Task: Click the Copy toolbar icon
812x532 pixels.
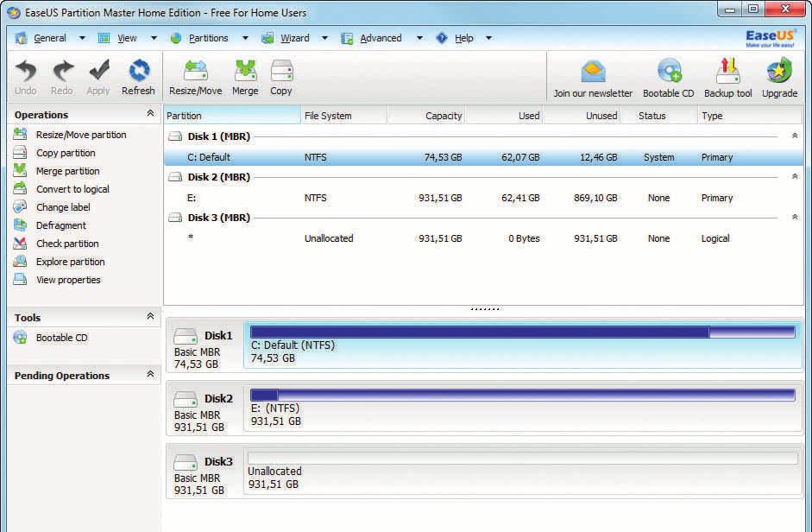Action: point(281,71)
